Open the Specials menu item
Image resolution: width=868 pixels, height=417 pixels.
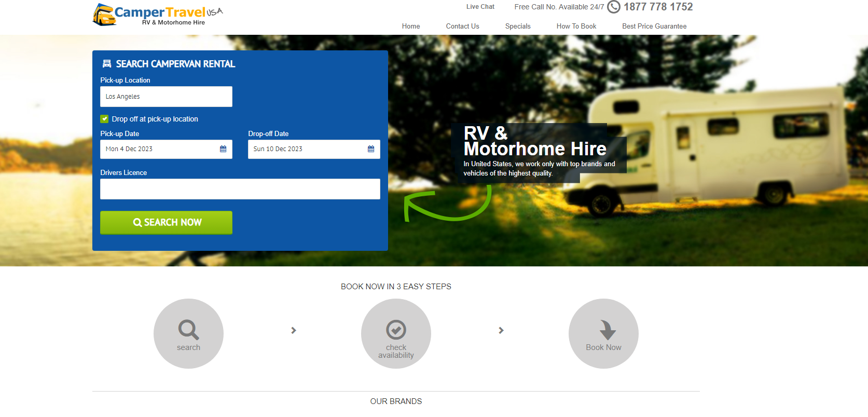tap(518, 26)
